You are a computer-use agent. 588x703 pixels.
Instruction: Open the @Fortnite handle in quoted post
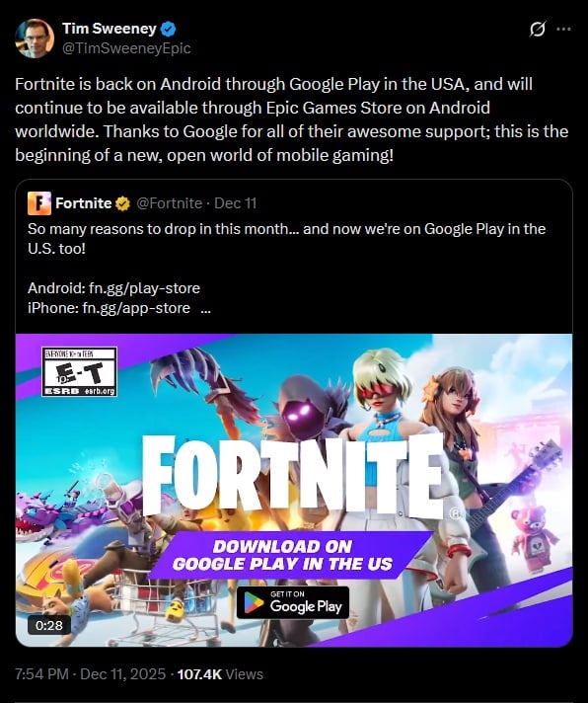click(169, 203)
